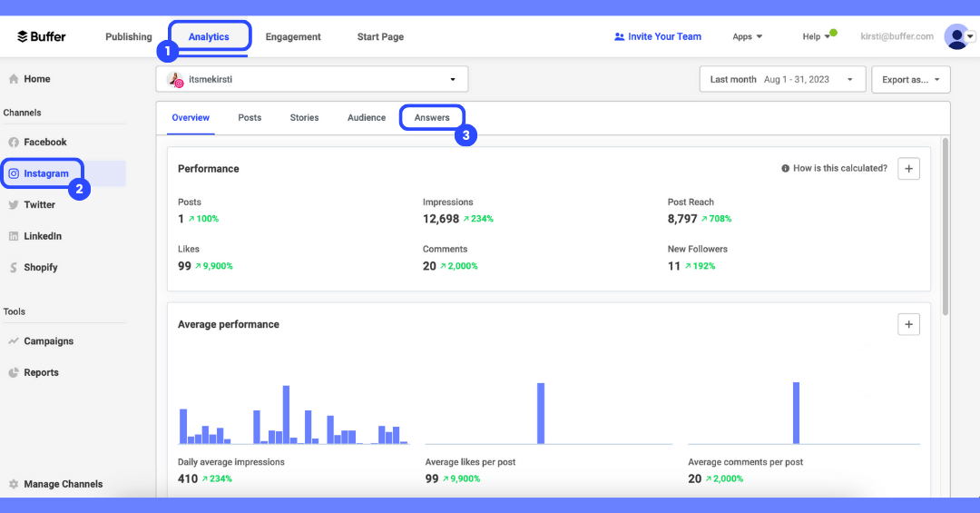Open the Help dropdown
The image size is (980, 513).
pos(817,37)
